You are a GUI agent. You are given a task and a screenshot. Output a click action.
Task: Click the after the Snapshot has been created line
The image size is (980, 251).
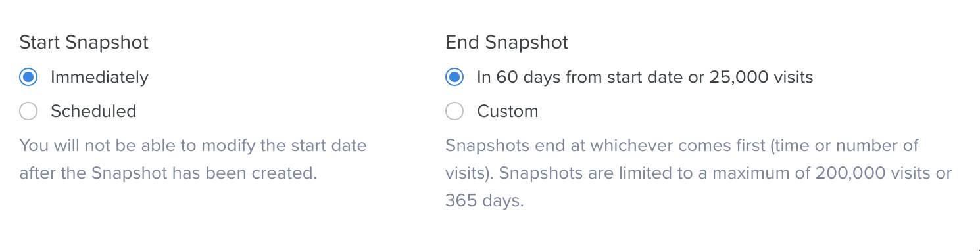pos(168,173)
